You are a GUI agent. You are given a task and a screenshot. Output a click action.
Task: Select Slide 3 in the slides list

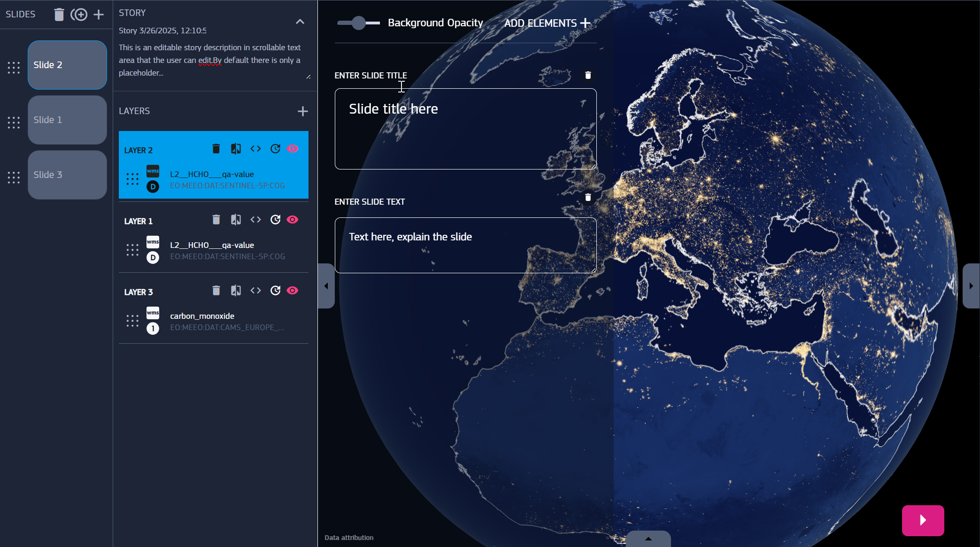tap(67, 175)
